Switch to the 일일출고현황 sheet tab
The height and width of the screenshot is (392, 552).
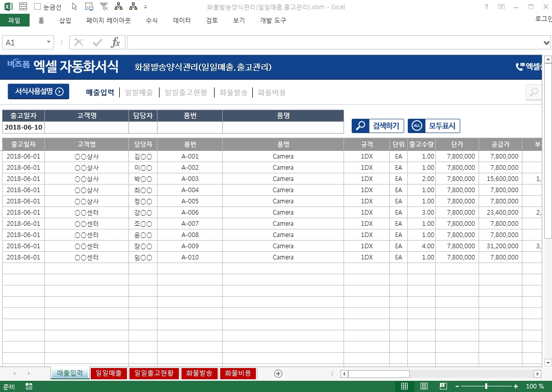(154, 373)
